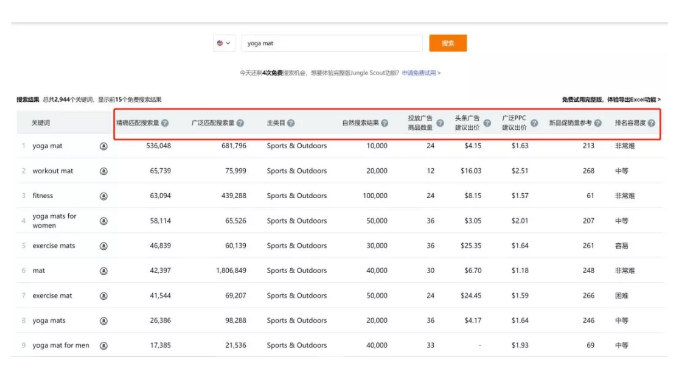Viewport: 684px width, 371px height.
Task: Select keyword 'yoga mat' in first row
Action: (48, 146)
